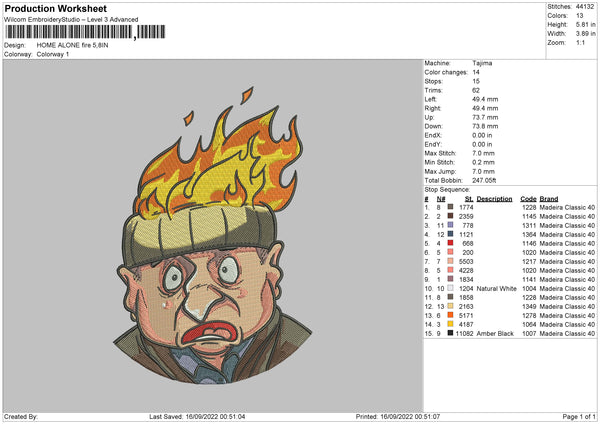
Task: Click the Stops value 15
Action: (x=476, y=81)
